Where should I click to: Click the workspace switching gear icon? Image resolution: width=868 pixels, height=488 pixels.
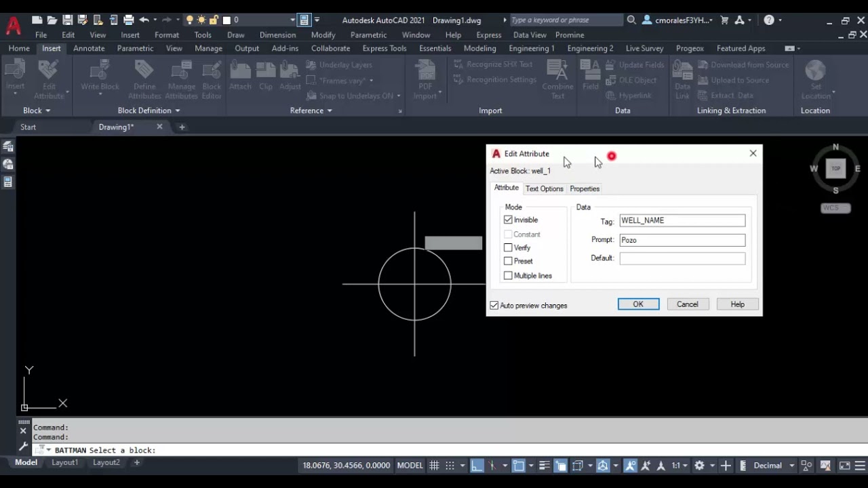(x=698, y=466)
